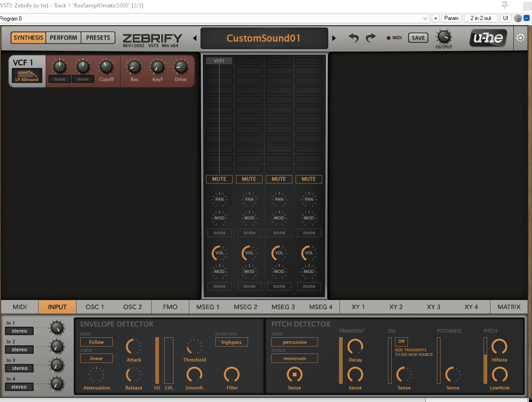Pin the FX window with pushpin icon
532x402 pixels.
(505, 5)
